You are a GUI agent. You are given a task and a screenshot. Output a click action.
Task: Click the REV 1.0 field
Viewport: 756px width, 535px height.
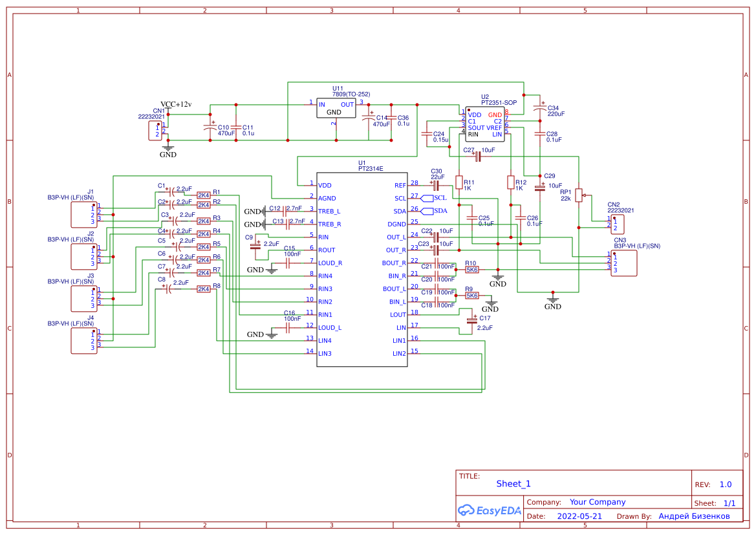pos(726,483)
